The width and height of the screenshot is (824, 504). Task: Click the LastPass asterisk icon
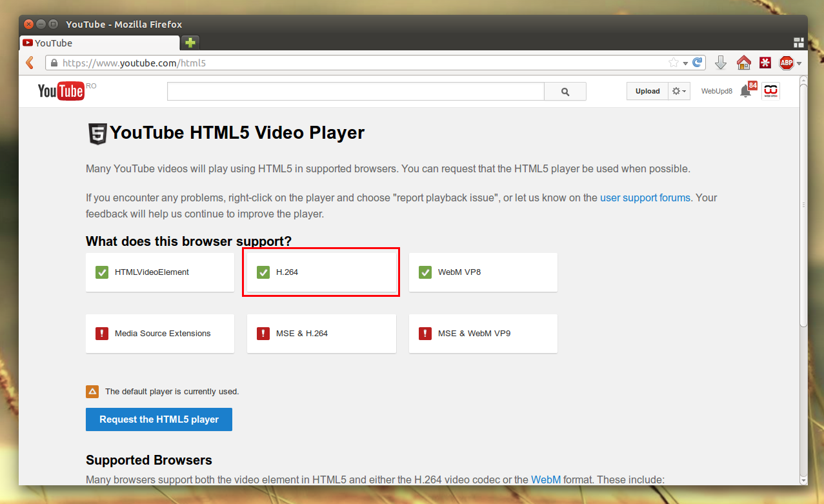765,63
